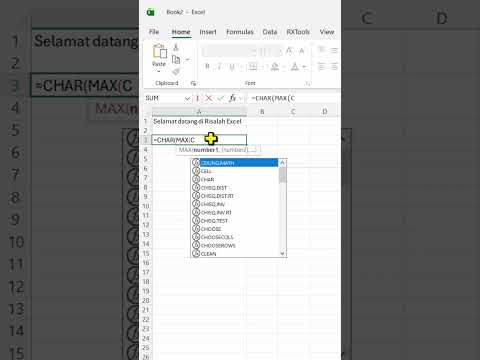Click the Middle Align icon
The width and height of the screenshot is (480, 360).
click(334, 50)
